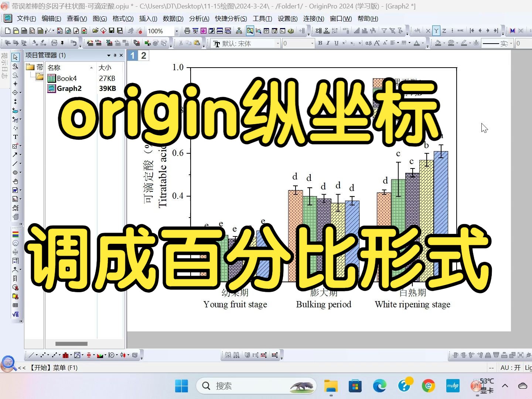Open project folder icon
The width and height of the screenshot is (532, 399).
tap(95, 31)
